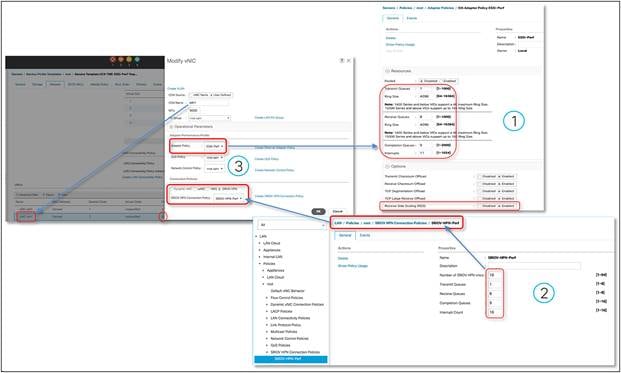The width and height of the screenshot is (621, 373).
Task: Expand LACP Policies tree node
Action: click(x=267, y=312)
